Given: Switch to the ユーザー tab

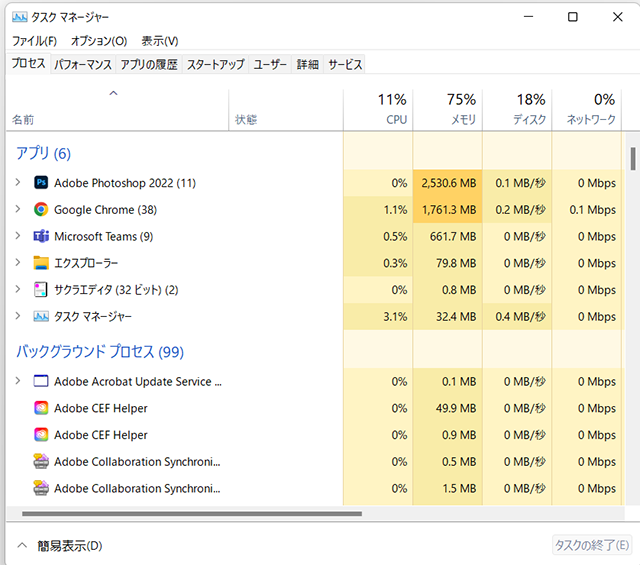Looking at the screenshot, I should pos(270,65).
